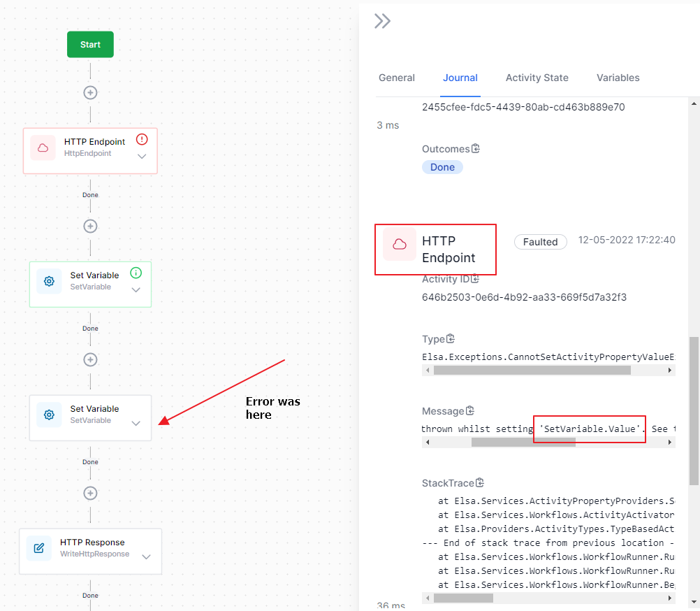The image size is (700, 611).
Task: Click the red error indicator on HTTP Endpoint node
Action: tap(142, 139)
